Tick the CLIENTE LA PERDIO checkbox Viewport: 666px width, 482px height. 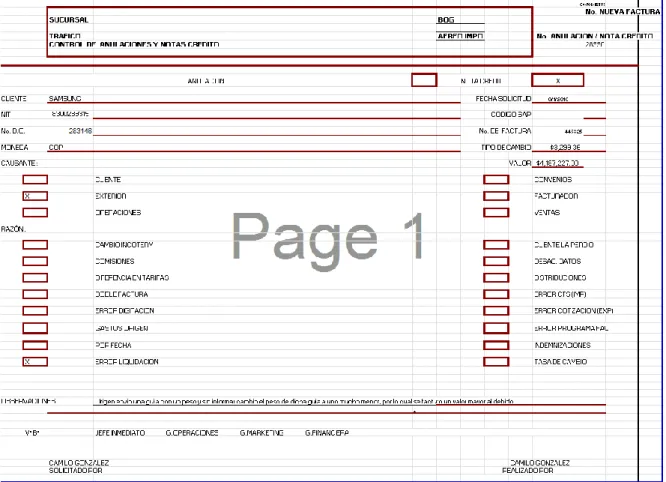496,245
